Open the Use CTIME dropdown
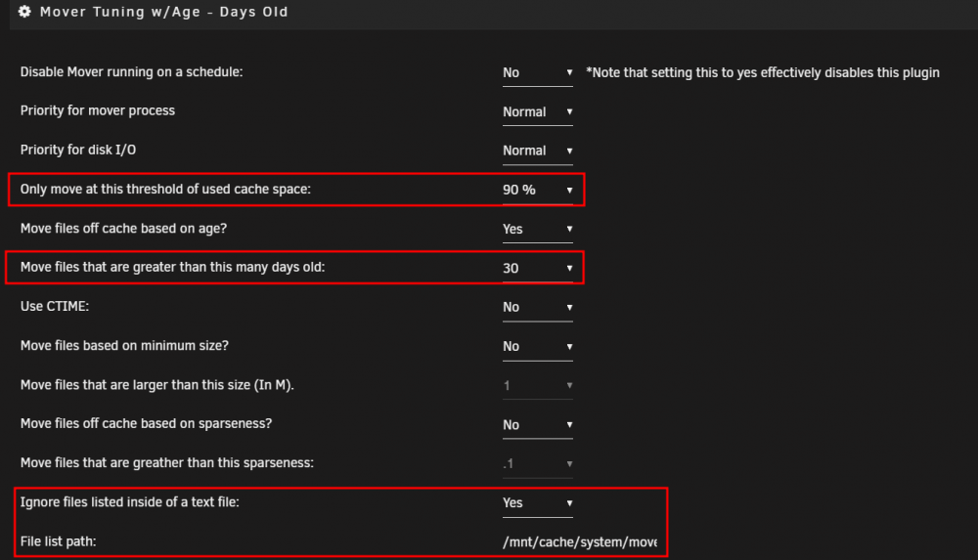This screenshot has height=560, width=978. click(538, 308)
